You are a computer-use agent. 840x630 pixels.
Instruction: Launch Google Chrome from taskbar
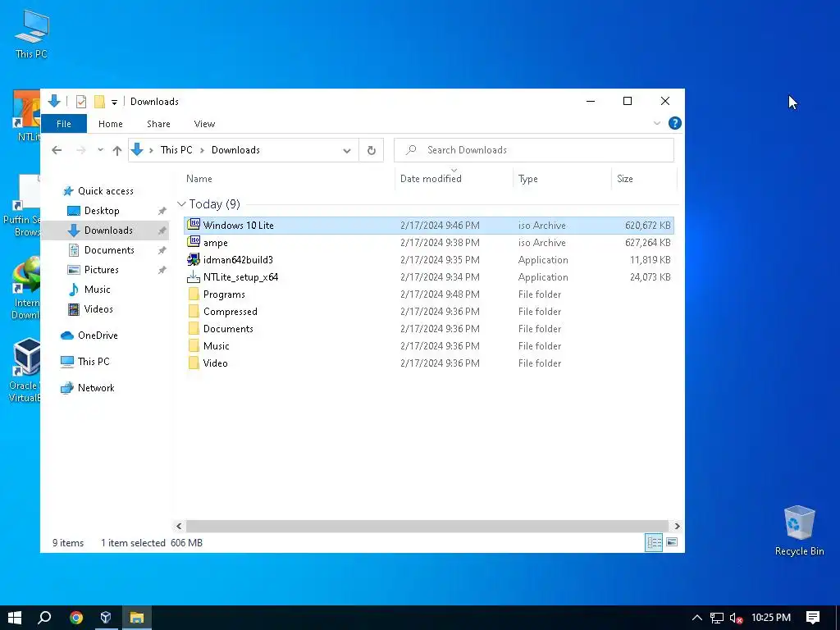click(x=76, y=618)
